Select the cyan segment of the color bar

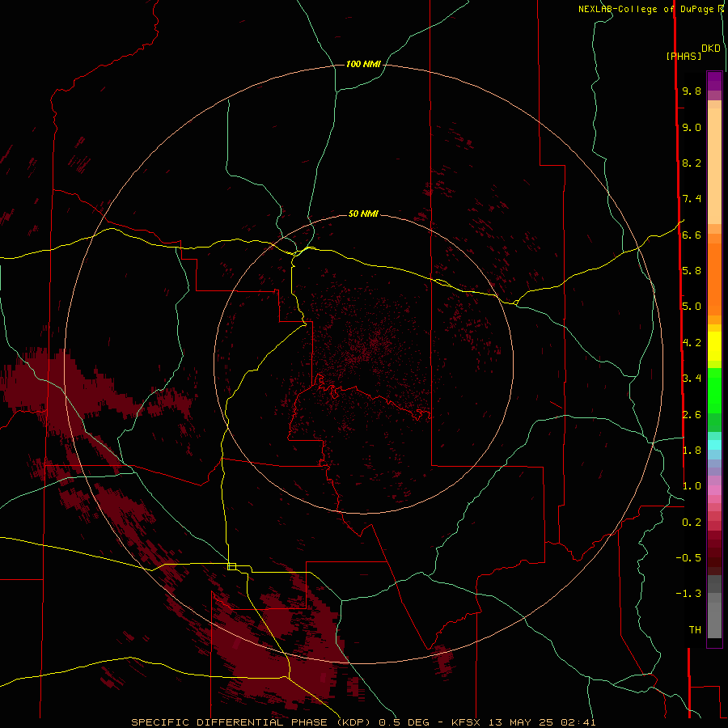pos(714,445)
